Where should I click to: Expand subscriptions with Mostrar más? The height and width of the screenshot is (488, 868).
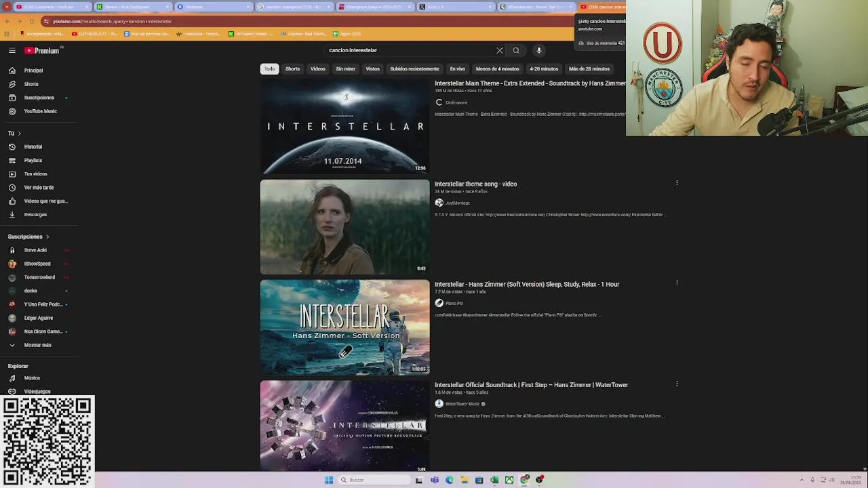point(39,345)
